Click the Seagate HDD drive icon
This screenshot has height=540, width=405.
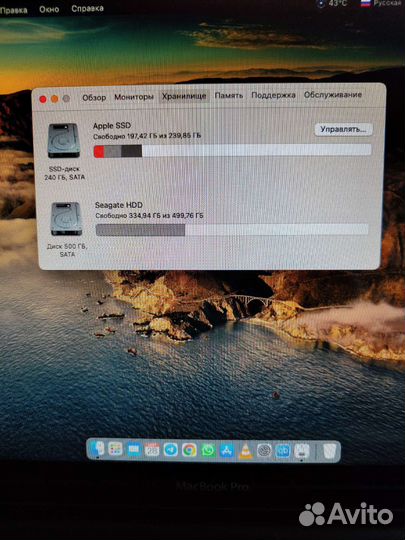(66, 219)
